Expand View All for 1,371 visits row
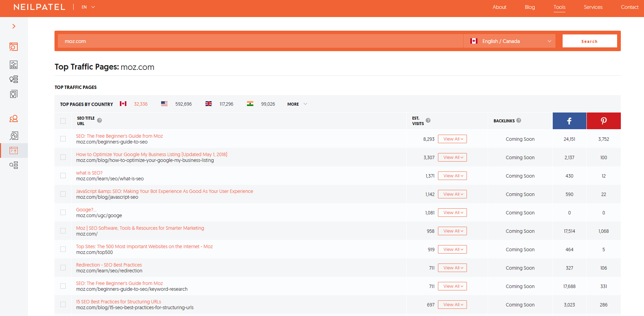This screenshot has width=644, height=316. [452, 176]
